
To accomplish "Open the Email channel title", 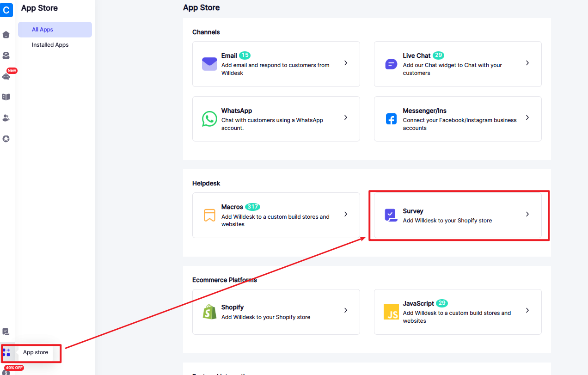I will pos(229,55).
